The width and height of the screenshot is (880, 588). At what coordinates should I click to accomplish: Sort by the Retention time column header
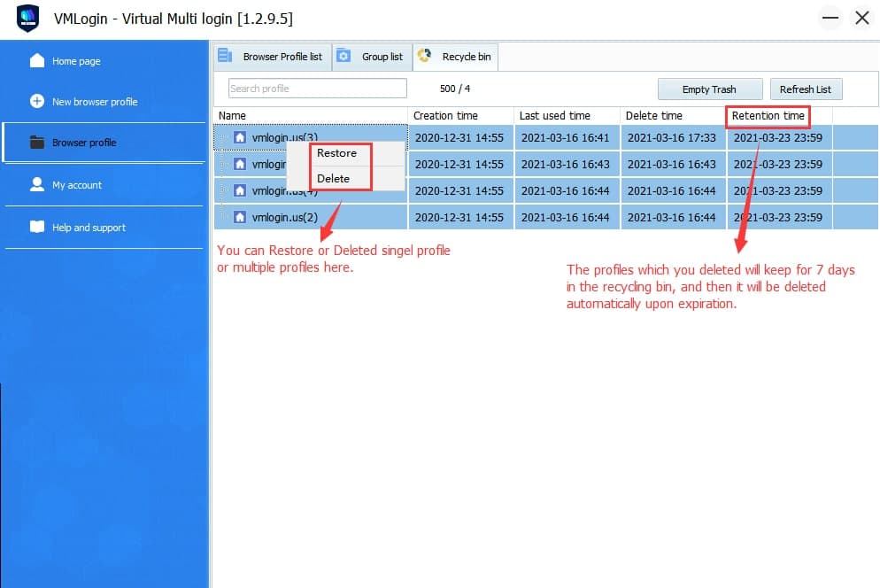(768, 116)
